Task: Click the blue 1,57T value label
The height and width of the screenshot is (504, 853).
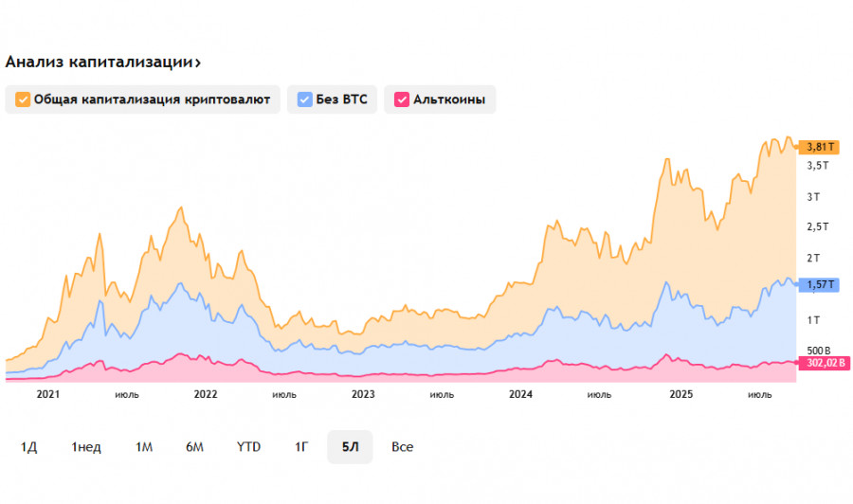Action: point(819,284)
